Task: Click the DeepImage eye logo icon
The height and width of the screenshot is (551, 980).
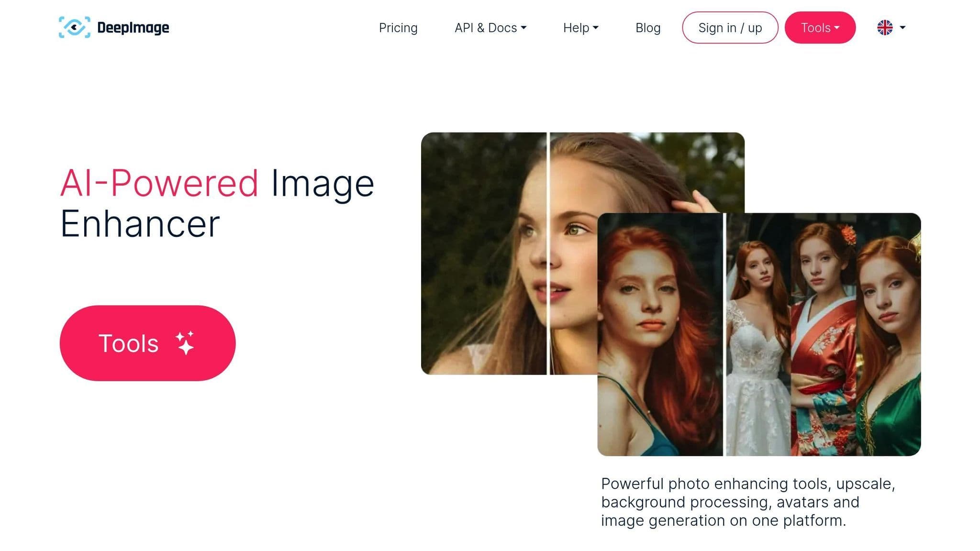Action: (x=74, y=27)
